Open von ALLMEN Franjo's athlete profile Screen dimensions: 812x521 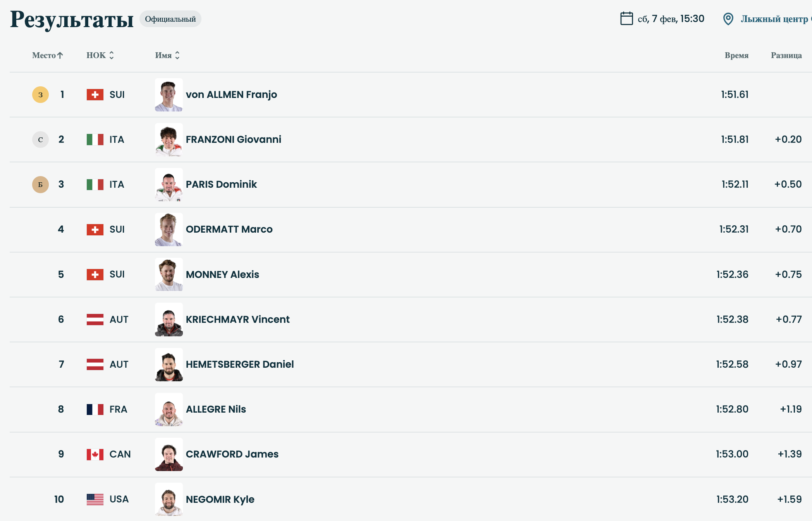[231, 95]
